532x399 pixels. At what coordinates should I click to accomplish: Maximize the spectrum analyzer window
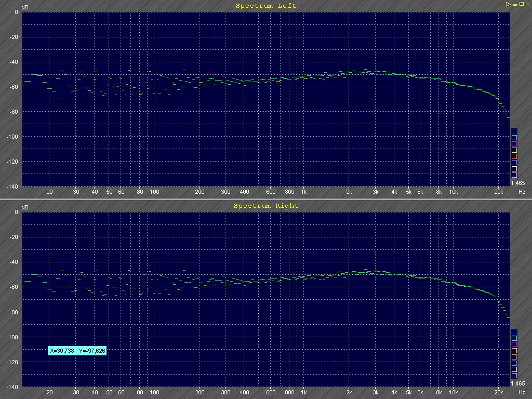[x=521, y=4]
